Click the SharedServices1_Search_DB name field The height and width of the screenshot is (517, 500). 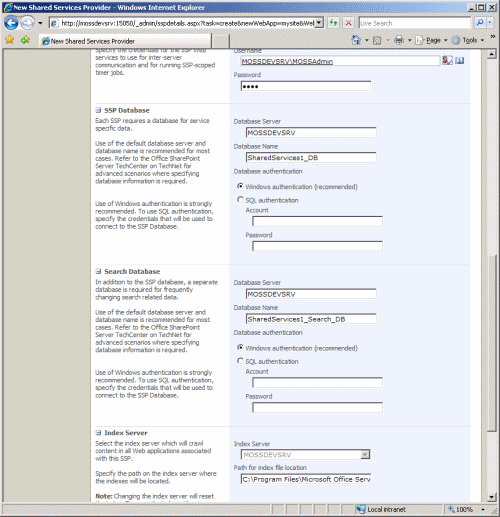pyautogui.click(x=311, y=319)
